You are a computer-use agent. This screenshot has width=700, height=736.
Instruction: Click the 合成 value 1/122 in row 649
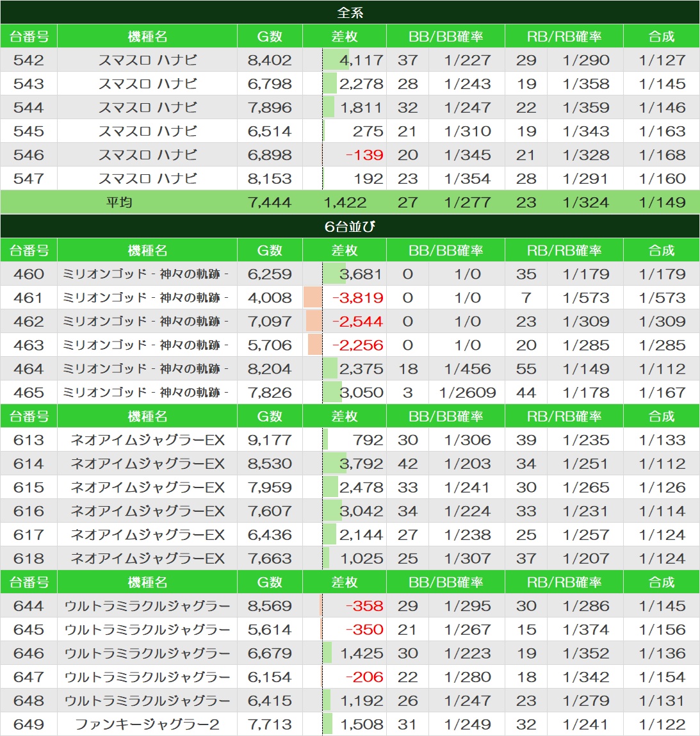pyautogui.click(x=662, y=724)
